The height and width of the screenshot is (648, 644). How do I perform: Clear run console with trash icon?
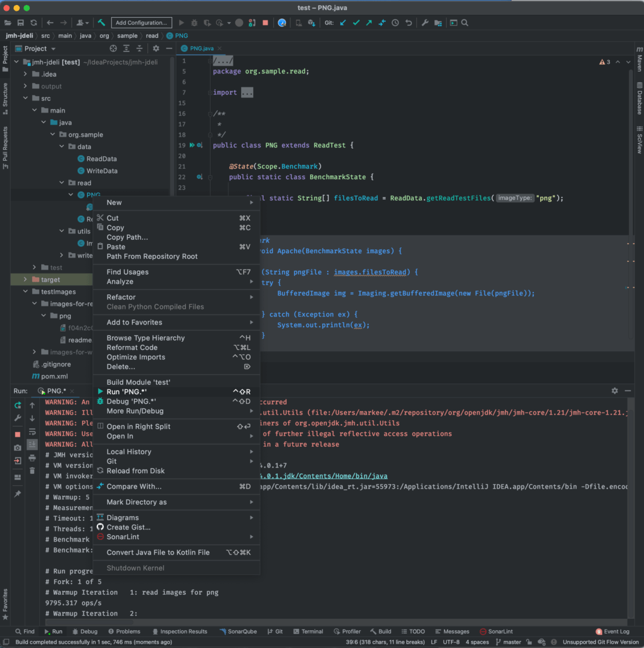32,470
